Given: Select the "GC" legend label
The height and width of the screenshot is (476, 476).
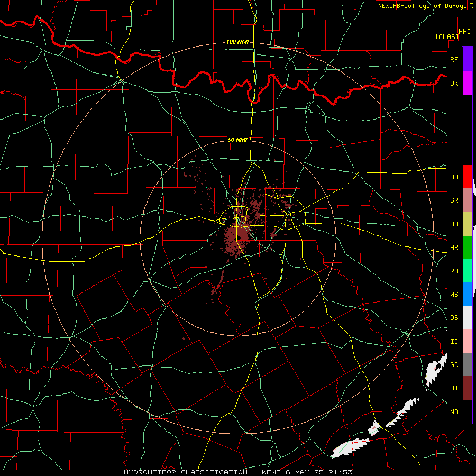Looking at the screenshot, I should [x=454, y=365].
